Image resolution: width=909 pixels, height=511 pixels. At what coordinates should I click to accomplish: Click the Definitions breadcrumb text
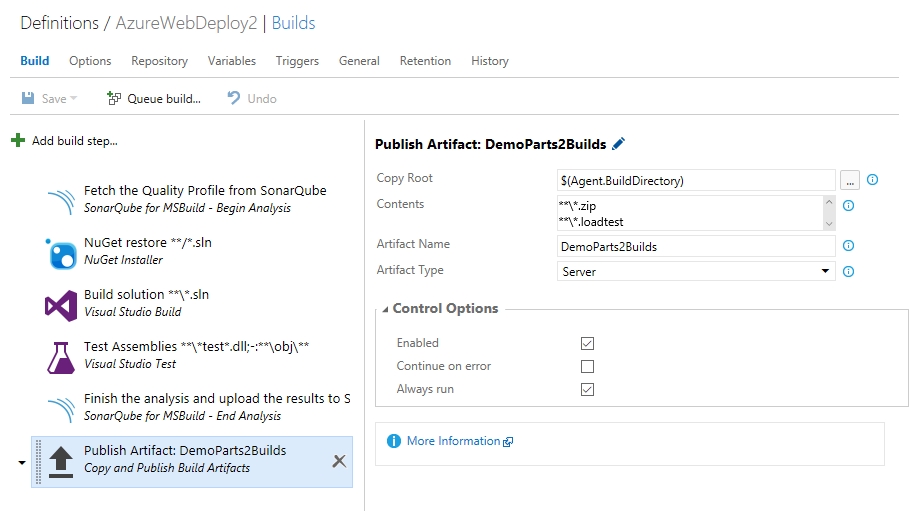[x=60, y=23]
